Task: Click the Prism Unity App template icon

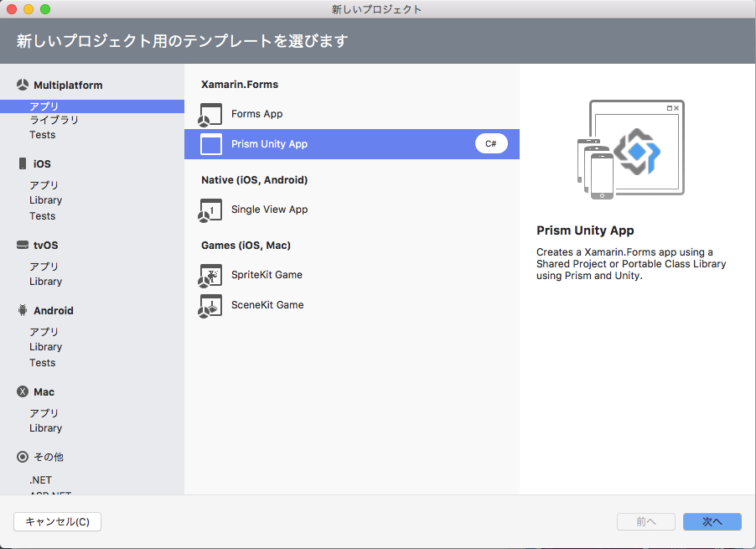Action: click(x=211, y=144)
